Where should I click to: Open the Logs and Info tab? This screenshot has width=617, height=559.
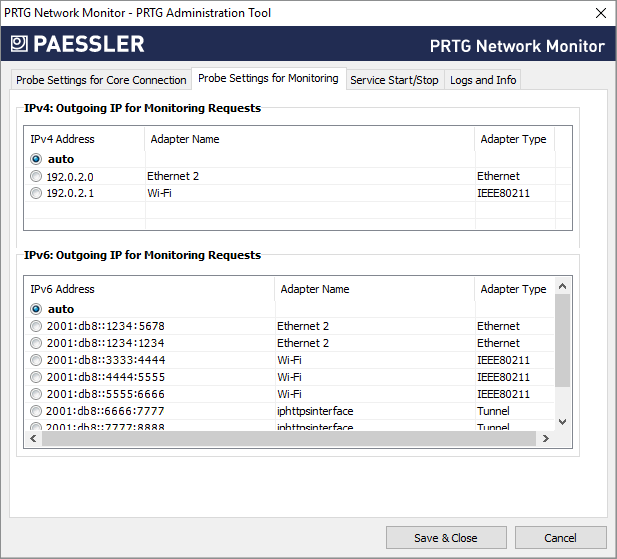tap(483, 80)
